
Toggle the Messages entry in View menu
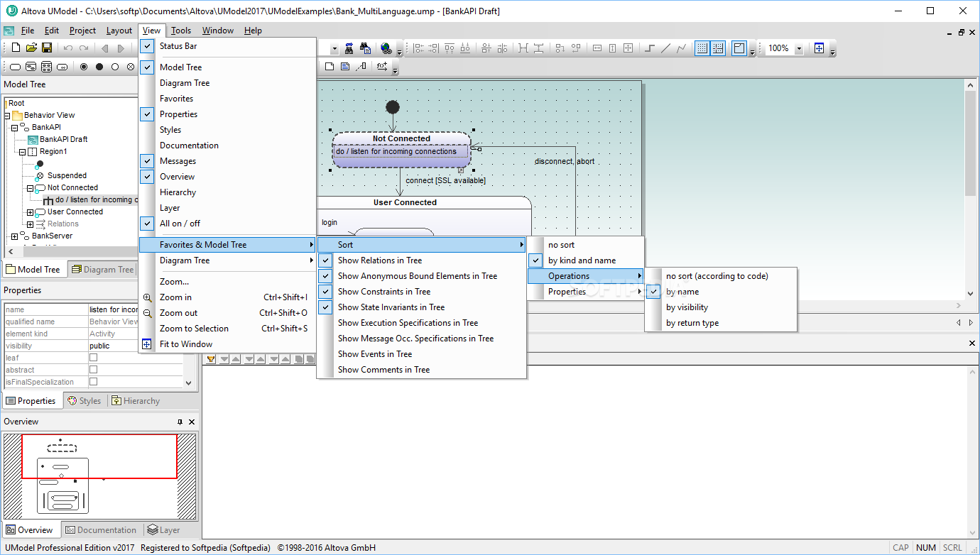tap(227, 161)
